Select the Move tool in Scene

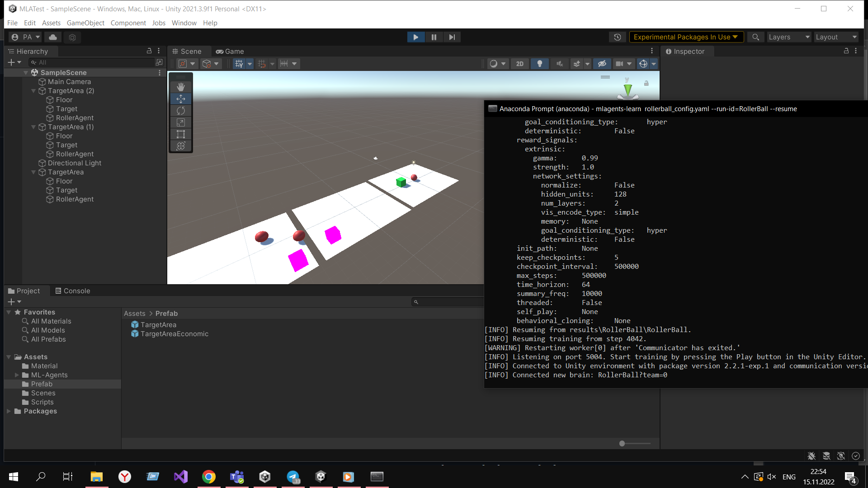181,99
